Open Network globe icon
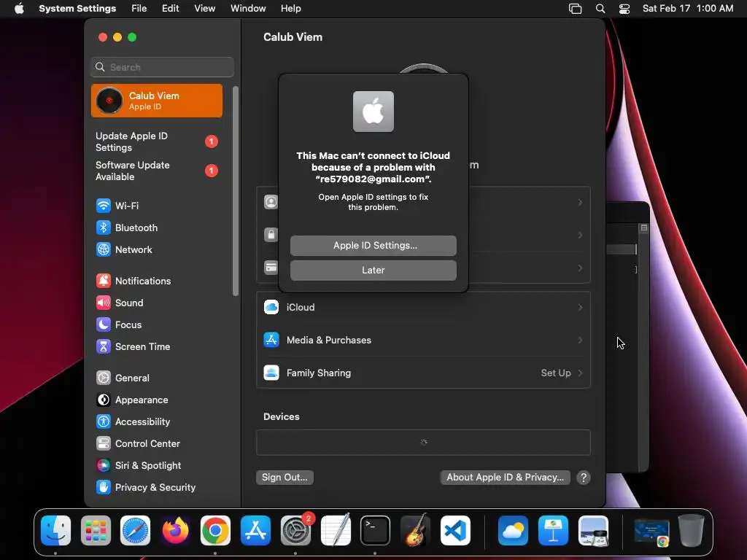The width and height of the screenshot is (747, 560). coord(104,249)
